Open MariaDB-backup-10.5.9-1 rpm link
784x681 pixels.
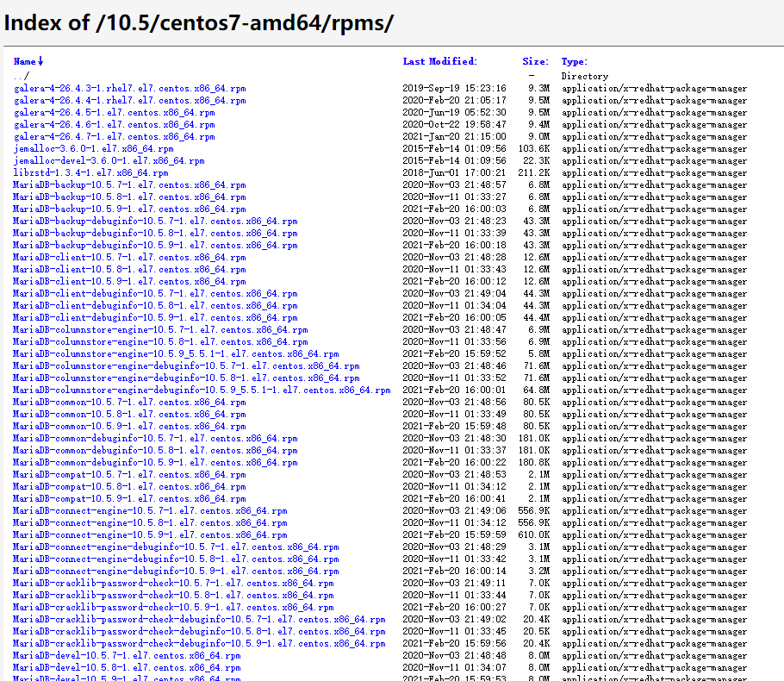pyautogui.click(x=129, y=209)
